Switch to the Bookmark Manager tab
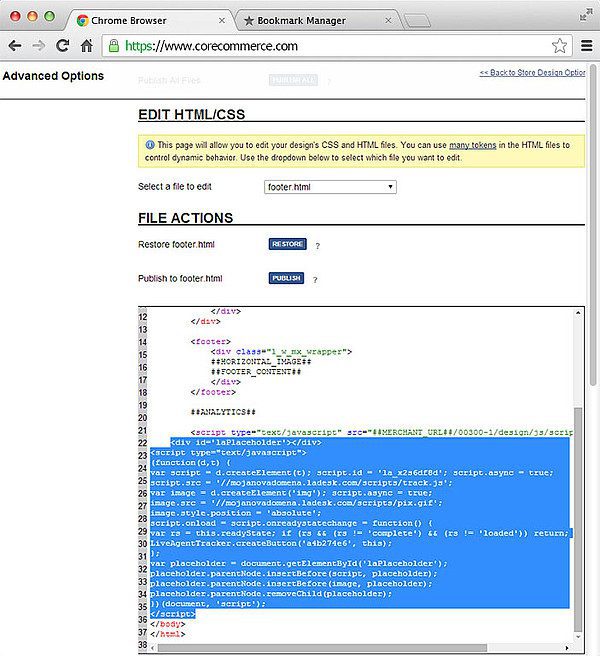The height and width of the screenshot is (656, 600). pyautogui.click(x=307, y=20)
